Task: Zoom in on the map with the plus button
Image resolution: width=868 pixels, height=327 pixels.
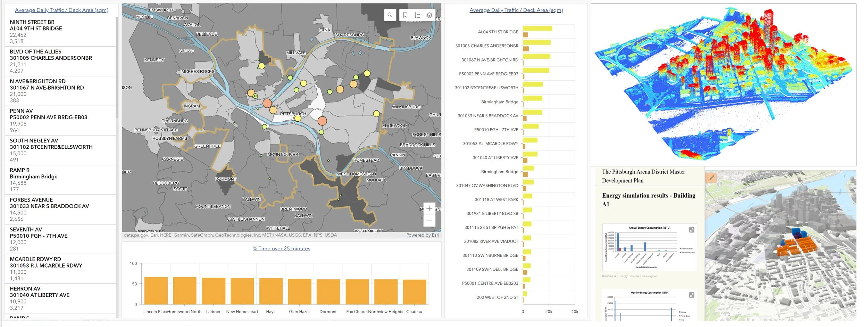Action: (429, 208)
